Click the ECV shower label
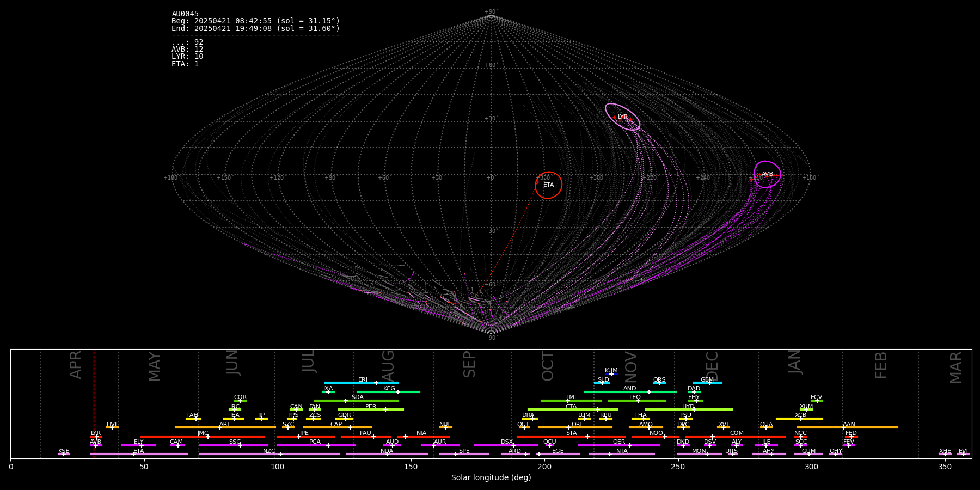 coord(816,397)
